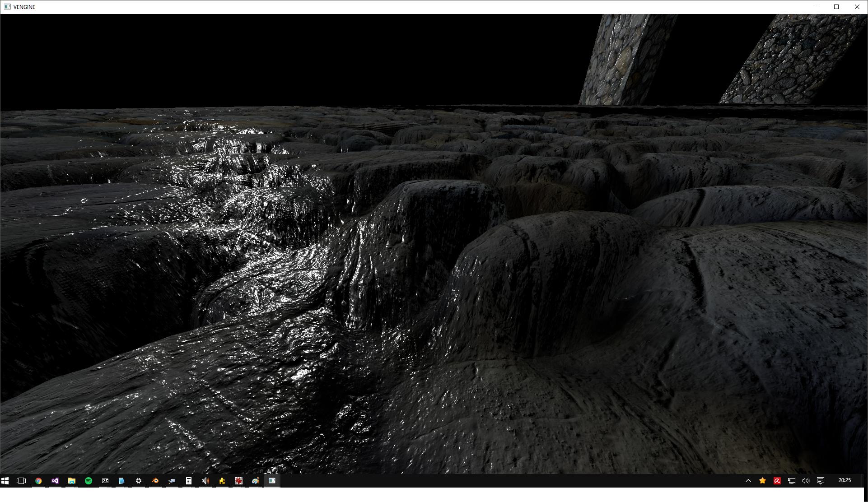Select the active VENGINE taskbar button
The image size is (868, 502).
tap(272, 481)
